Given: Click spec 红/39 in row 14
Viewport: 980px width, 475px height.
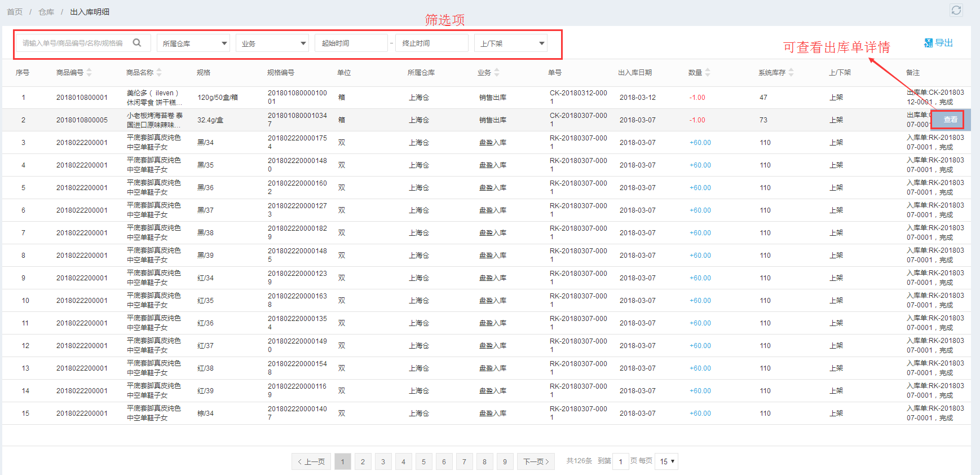Looking at the screenshot, I should [205, 391].
